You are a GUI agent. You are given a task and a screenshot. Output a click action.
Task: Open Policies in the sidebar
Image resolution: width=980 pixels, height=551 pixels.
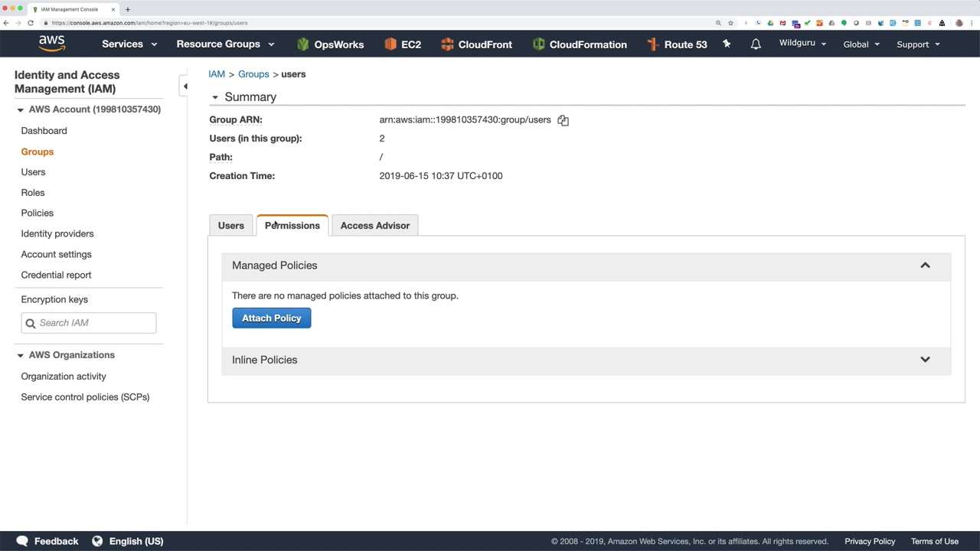(x=38, y=213)
